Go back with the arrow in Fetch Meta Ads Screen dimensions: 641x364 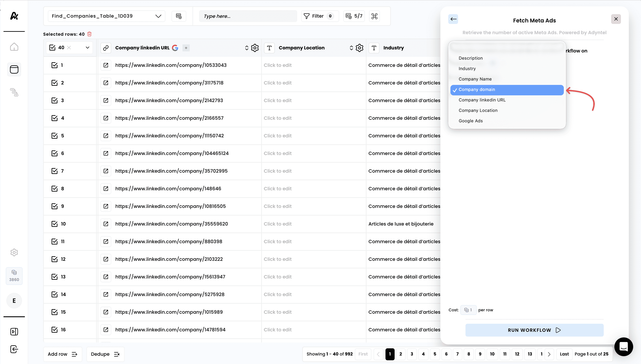453,19
